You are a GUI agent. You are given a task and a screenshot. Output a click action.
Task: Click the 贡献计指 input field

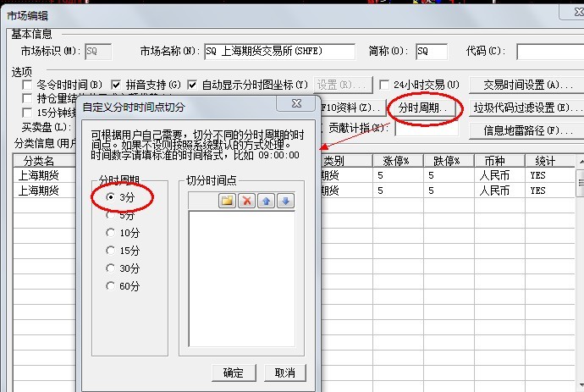coord(427,128)
